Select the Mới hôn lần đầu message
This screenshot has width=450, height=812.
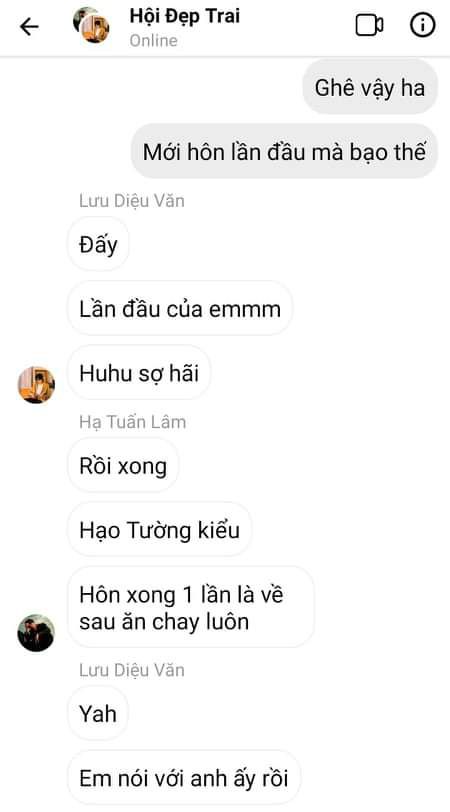(284, 151)
